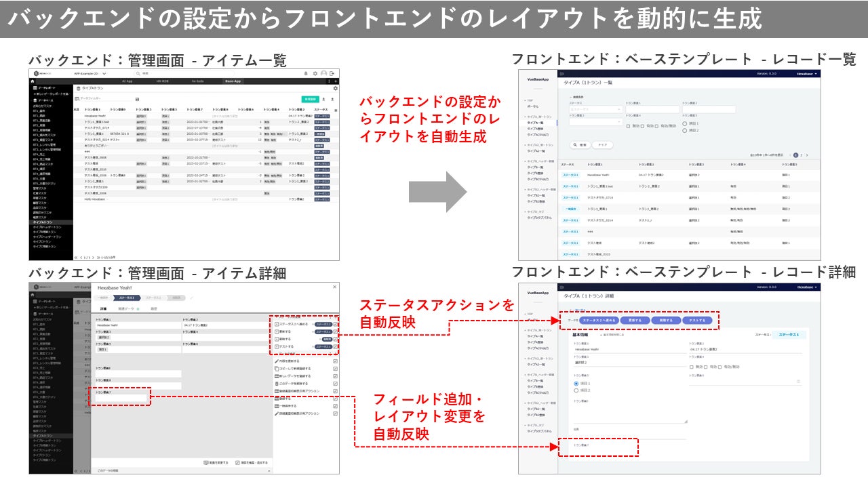Switch to Base-App tab in backend list
This screenshot has width=868, height=488.
(x=233, y=81)
